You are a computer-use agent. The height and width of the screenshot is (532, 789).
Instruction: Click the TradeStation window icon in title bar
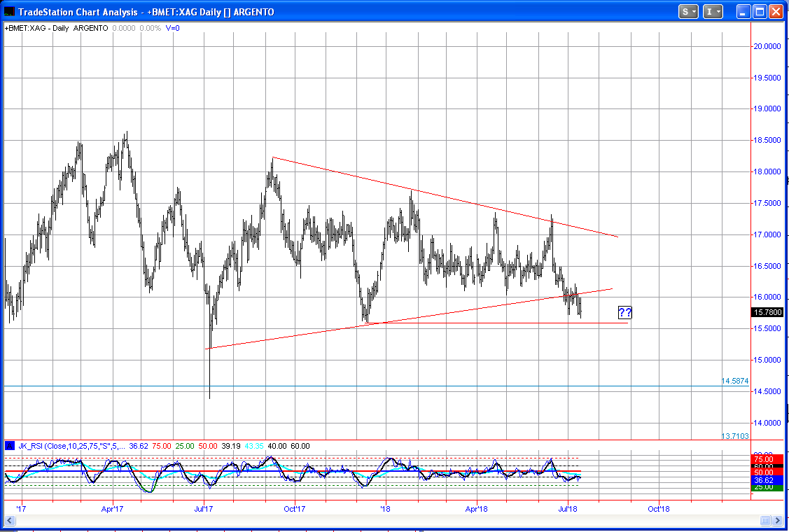point(9,12)
